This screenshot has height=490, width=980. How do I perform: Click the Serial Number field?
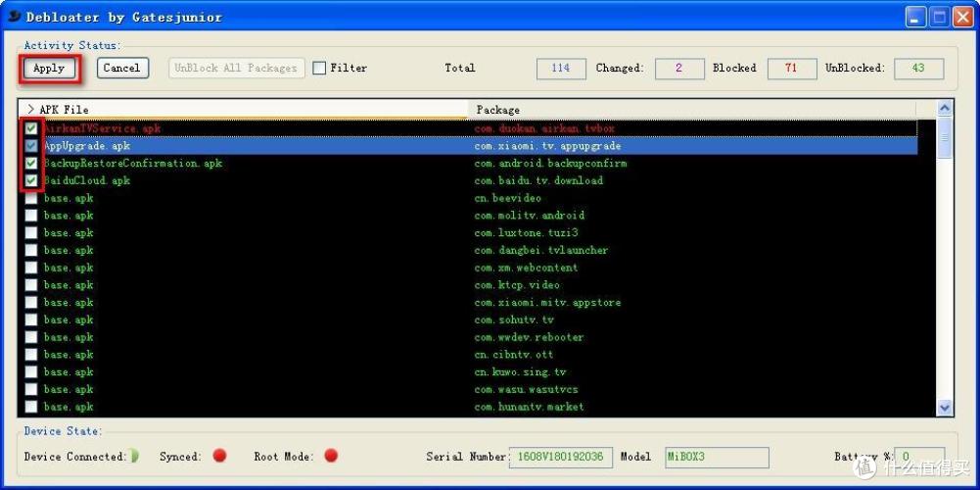[561, 457]
